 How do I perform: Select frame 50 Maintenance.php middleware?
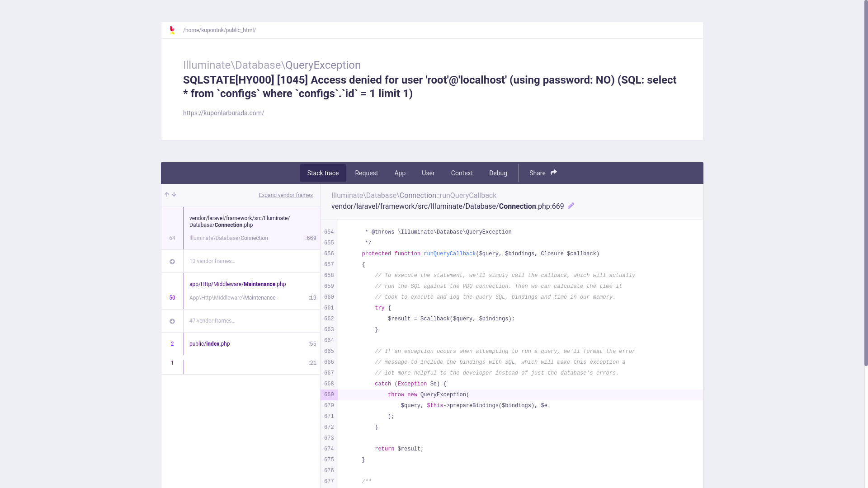tap(241, 291)
